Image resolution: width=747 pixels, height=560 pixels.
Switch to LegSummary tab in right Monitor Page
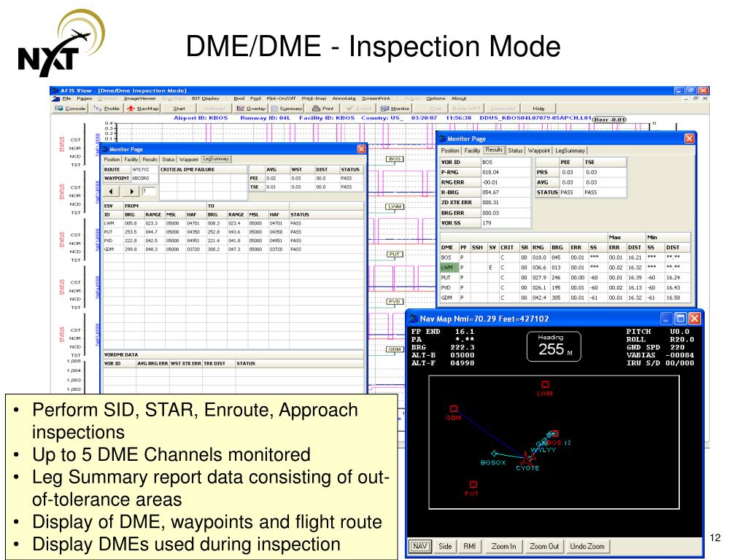(570, 150)
